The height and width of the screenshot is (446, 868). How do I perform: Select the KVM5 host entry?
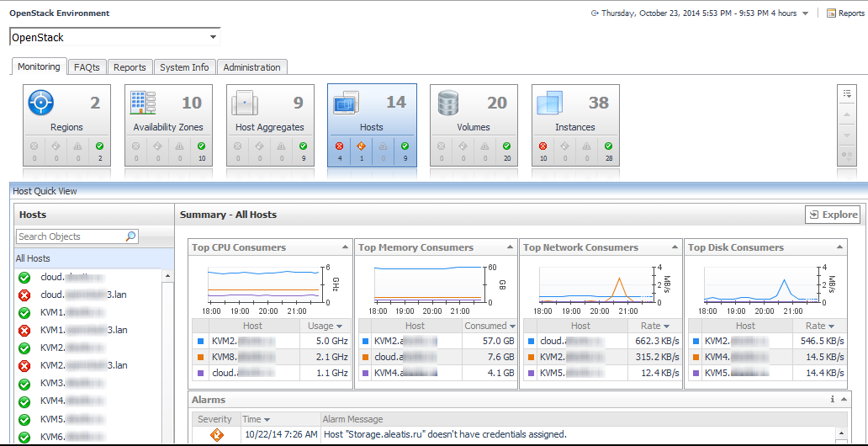point(88,419)
